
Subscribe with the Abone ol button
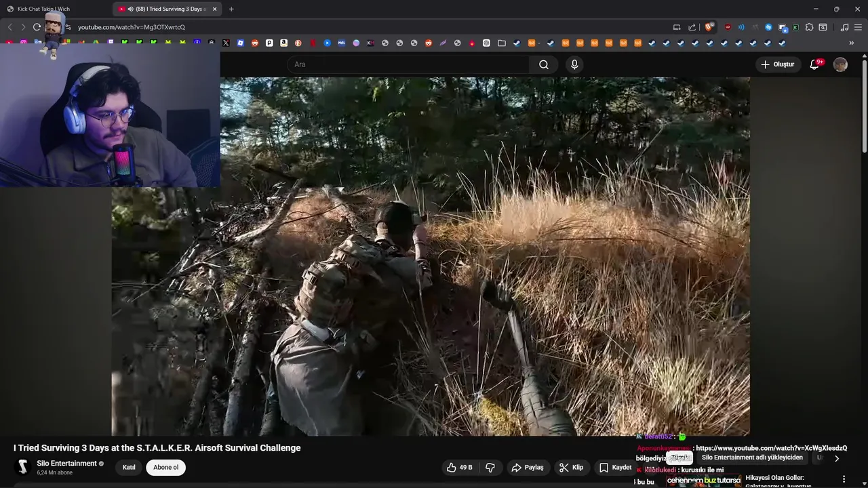(165, 467)
